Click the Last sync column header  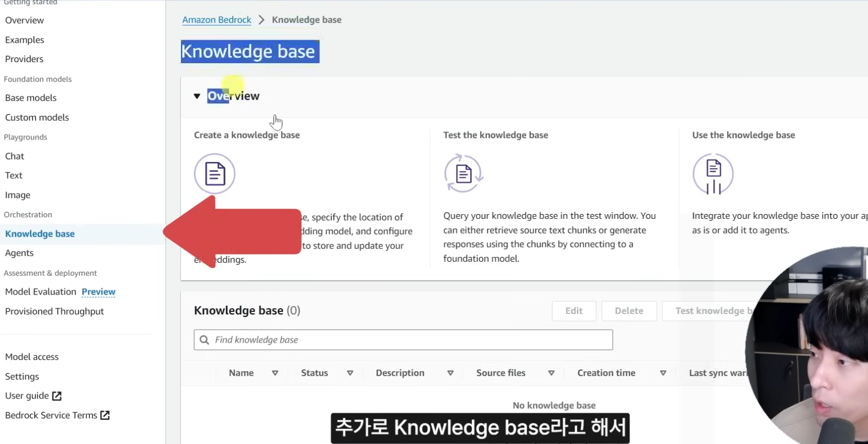(x=718, y=373)
